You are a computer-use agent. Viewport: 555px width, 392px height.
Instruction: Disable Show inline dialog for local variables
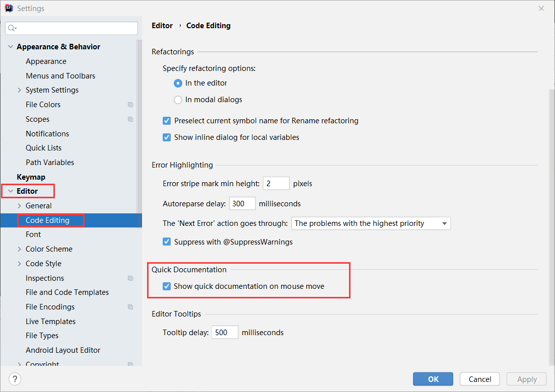[166, 137]
